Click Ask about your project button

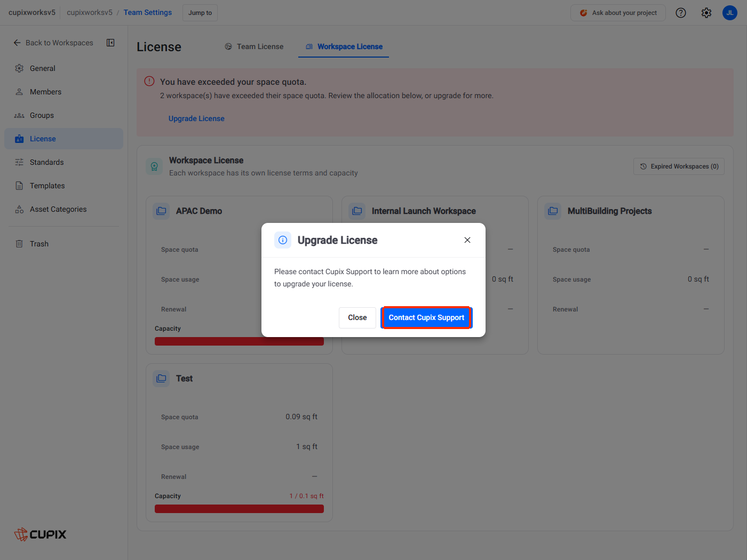pos(618,13)
